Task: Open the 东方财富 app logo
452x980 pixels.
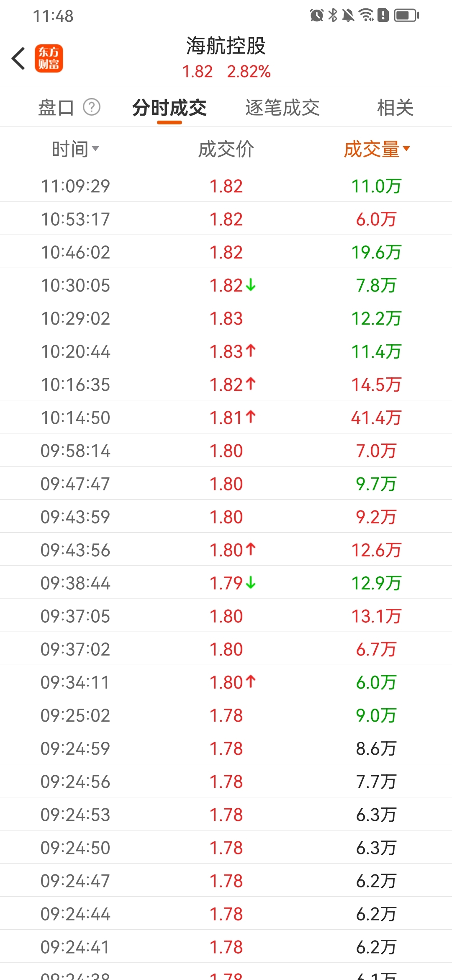Action: pyautogui.click(x=49, y=58)
